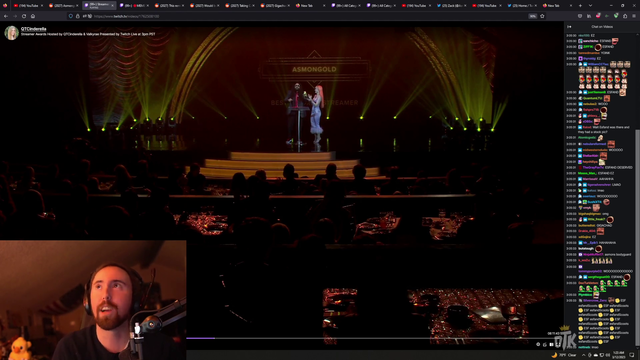Open the Twitch video settings gear
The image size is (640, 360).
pos(538,344)
